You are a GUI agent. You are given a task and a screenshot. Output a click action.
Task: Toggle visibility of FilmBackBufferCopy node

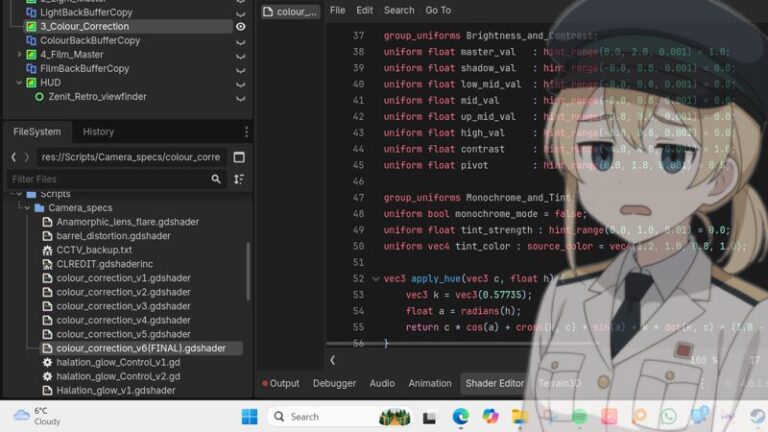click(x=240, y=70)
